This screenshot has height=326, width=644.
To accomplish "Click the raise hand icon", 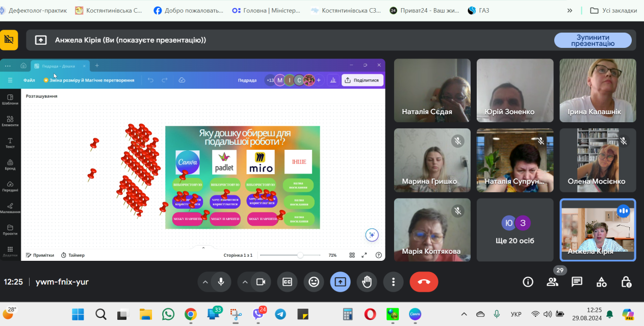I will tap(367, 282).
